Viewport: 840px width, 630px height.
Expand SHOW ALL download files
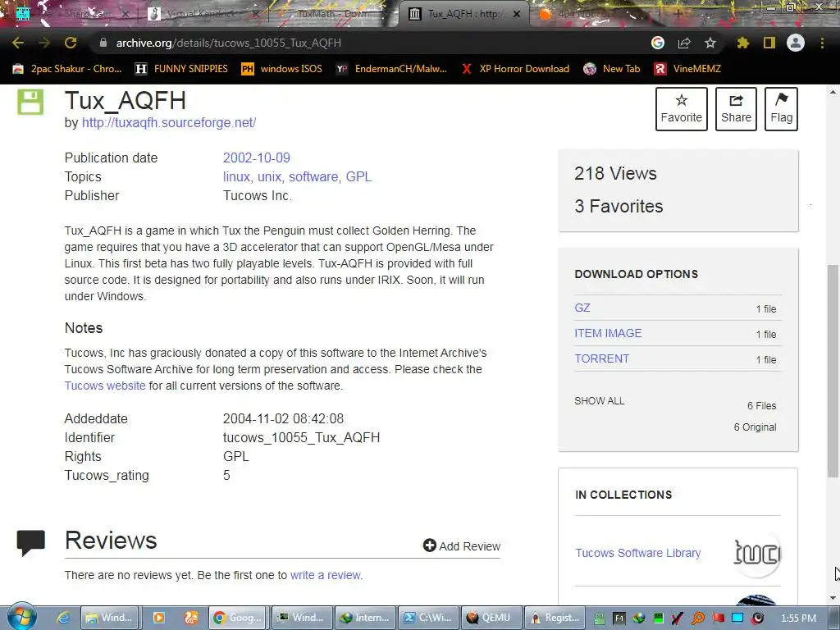pos(599,400)
